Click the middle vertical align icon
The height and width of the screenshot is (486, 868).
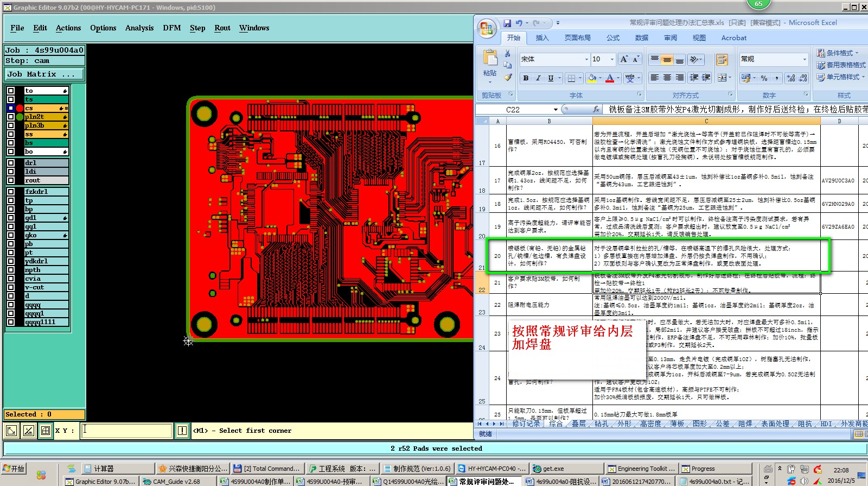(x=667, y=59)
